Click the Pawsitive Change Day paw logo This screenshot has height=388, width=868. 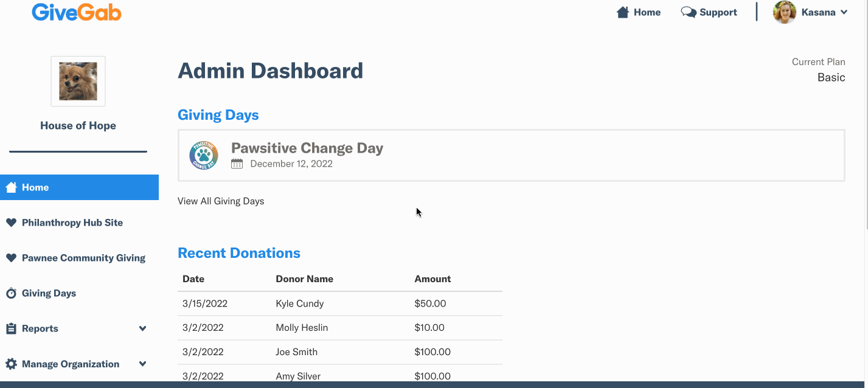click(204, 155)
